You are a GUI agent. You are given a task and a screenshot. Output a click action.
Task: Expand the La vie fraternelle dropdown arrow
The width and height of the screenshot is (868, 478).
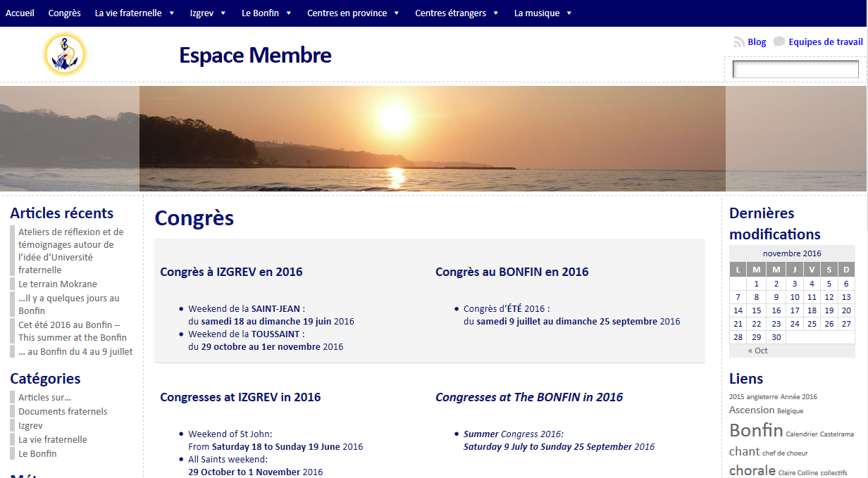point(172,13)
